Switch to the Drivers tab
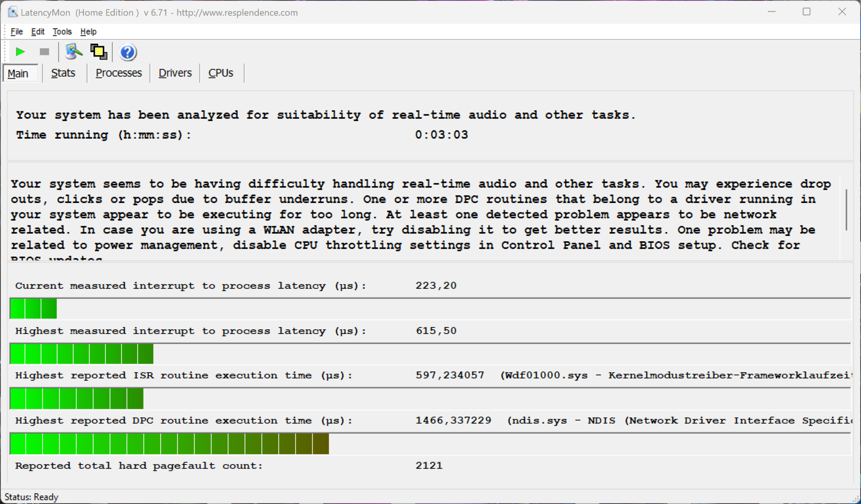 click(175, 73)
